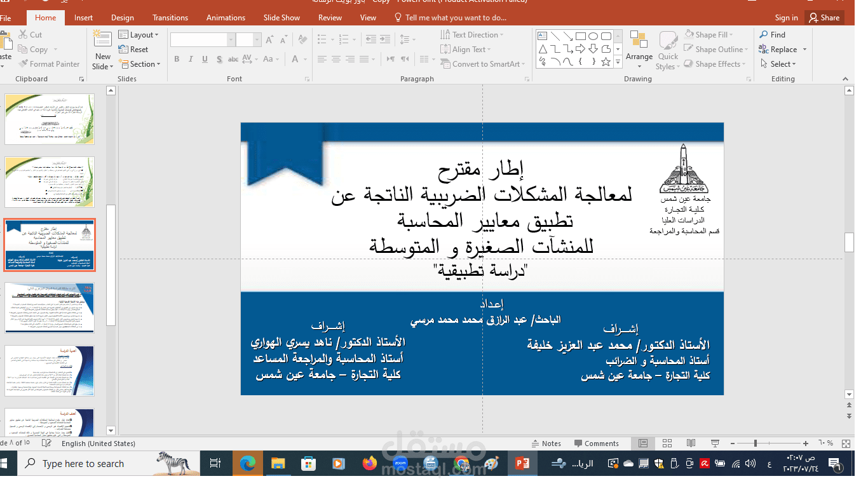Click zoom in plus button
This screenshot has width=868, height=488.
click(x=806, y=444)
